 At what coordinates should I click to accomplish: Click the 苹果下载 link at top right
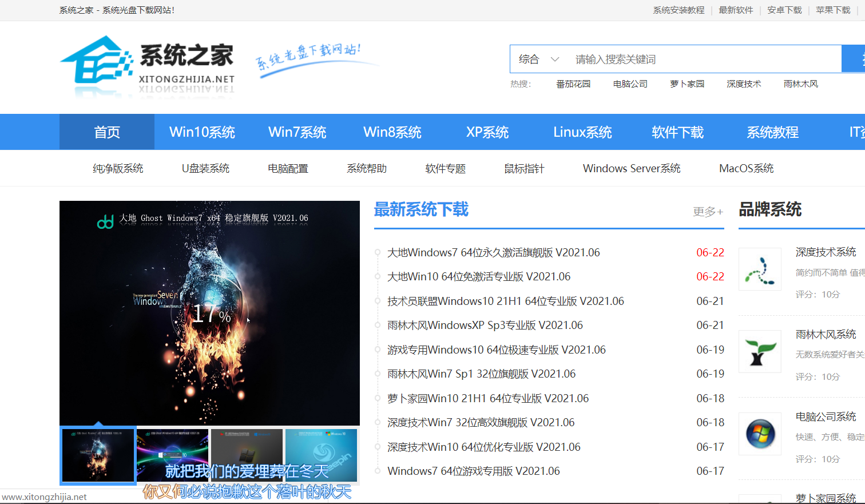pos(833,10)
